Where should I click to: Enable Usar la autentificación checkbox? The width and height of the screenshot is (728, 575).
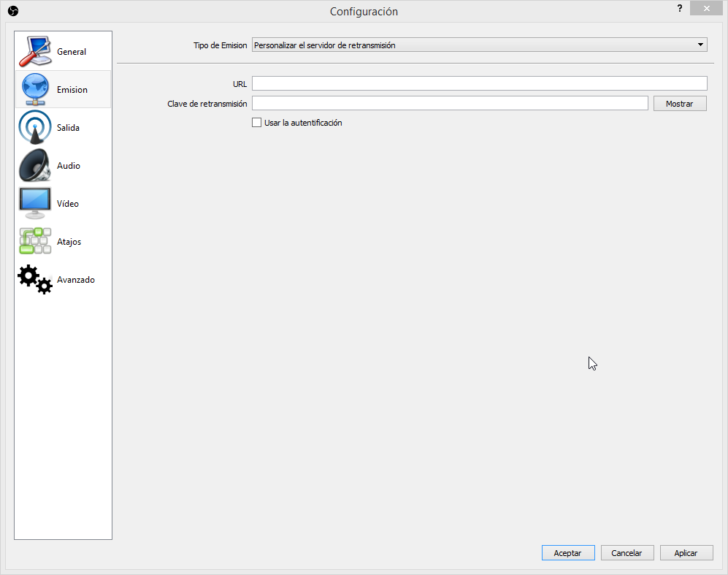257,122
